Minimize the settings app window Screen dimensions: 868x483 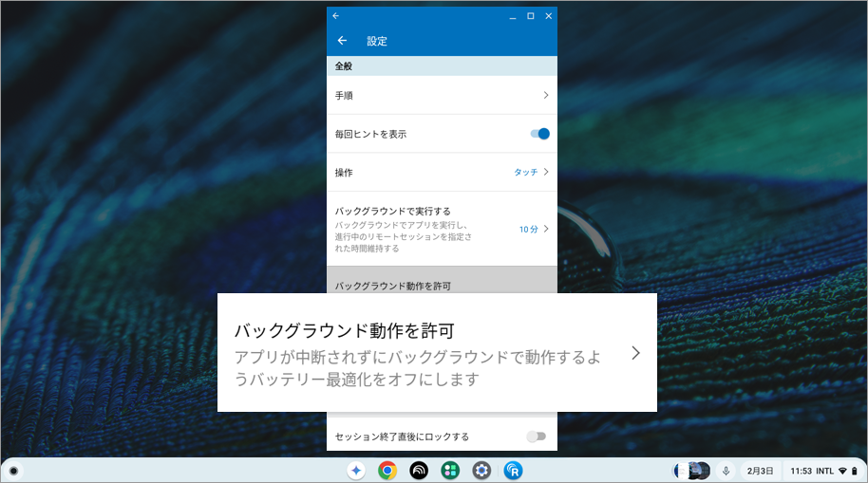pos(513,16)
